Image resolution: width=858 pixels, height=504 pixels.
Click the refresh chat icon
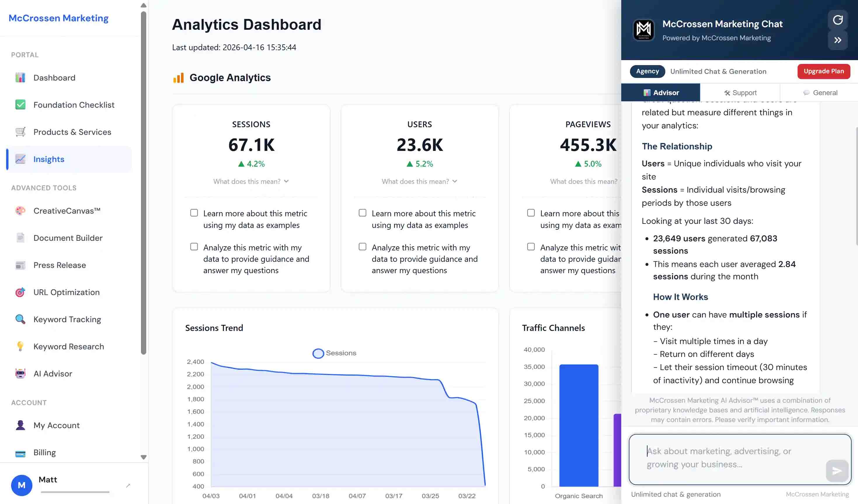click(x=838, y=20)
